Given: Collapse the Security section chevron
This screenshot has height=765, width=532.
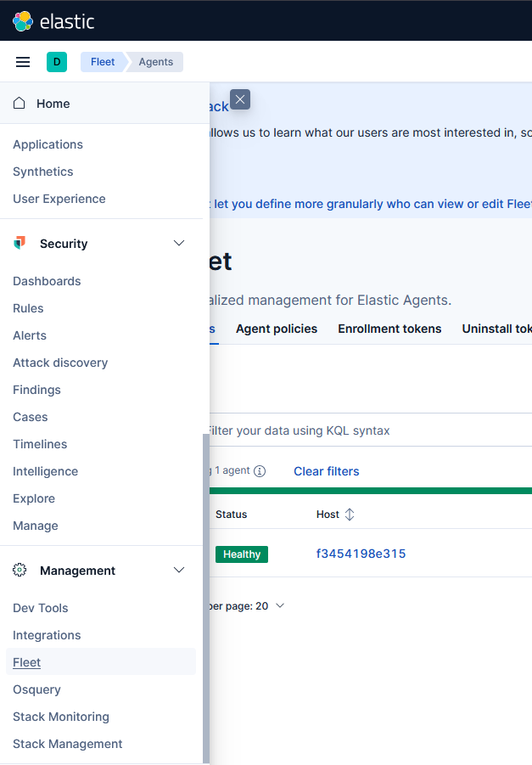Looking at the screenshot, I should 179,244.
